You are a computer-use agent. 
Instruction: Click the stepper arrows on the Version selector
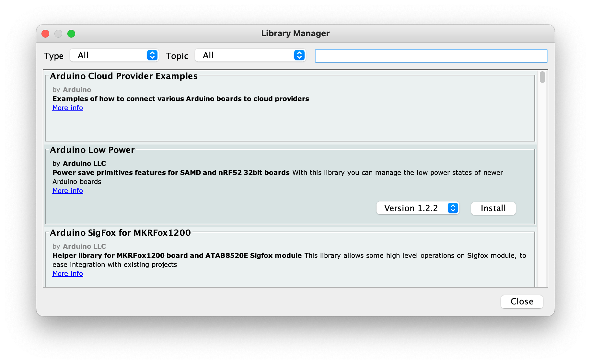[x=453, y=208]
